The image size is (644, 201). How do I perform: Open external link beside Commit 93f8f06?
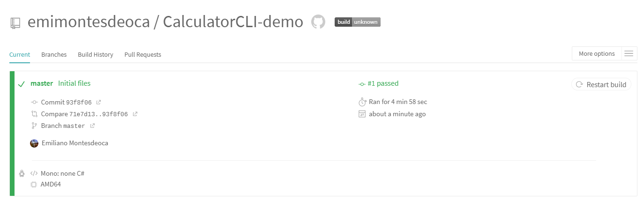(98, 102)
